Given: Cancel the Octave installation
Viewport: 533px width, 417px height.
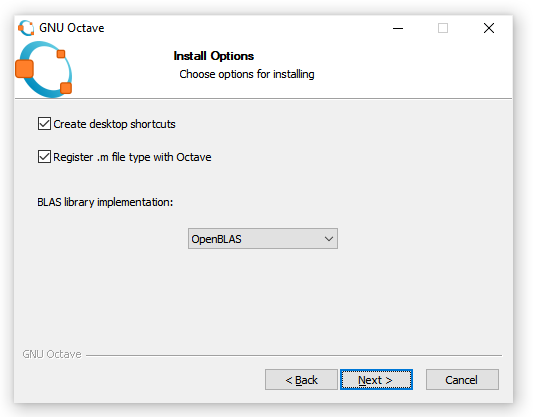Looking at the screenshot, I should point(462,380).
